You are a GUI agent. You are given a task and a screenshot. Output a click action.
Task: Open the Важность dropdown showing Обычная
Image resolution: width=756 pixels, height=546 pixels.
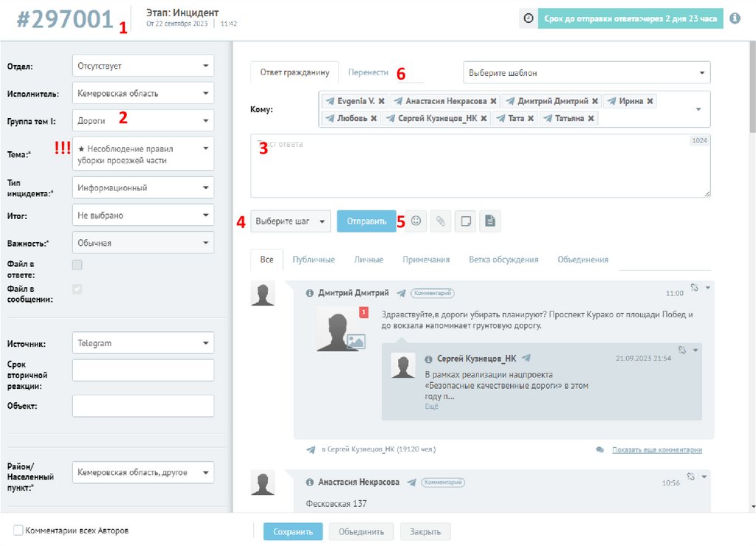143,243
